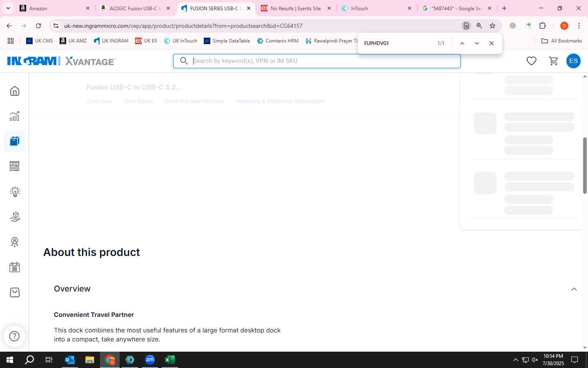This screenshot has height=368, width=588.
Task: Open the UK InTouch bookmark
Action: (180, 41)
